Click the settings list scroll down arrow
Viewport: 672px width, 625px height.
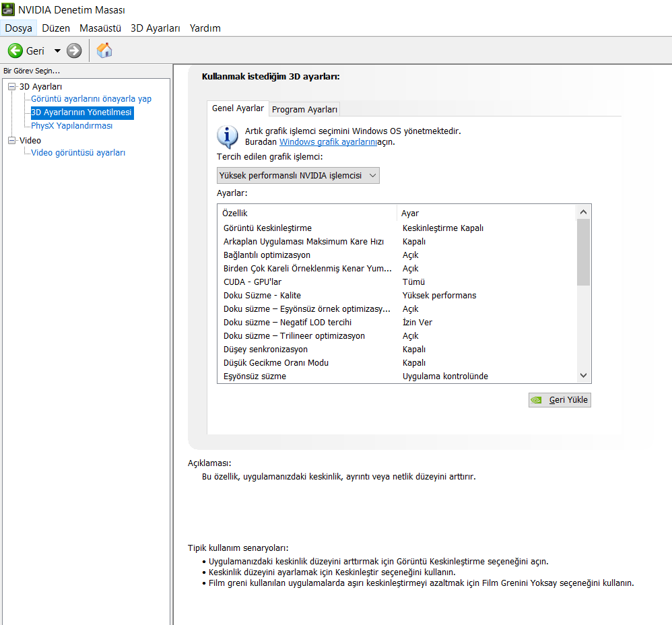(583, 376)
